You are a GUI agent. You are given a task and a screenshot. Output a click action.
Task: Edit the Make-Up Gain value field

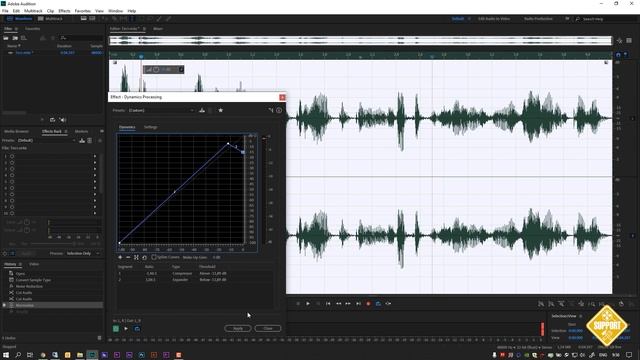click(217, 258)
